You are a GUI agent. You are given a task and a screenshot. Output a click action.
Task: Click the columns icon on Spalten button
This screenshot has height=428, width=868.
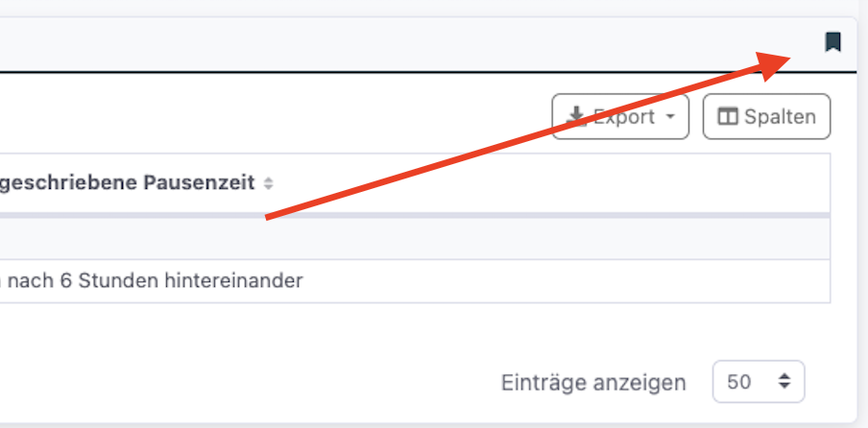pos(728,117)
